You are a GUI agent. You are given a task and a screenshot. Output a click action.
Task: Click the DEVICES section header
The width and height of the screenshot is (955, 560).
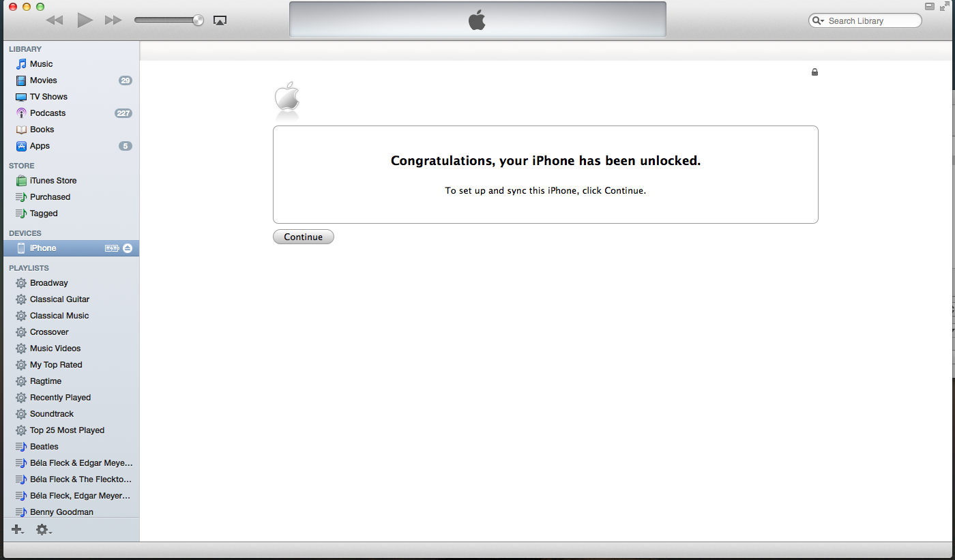point(25,233)
